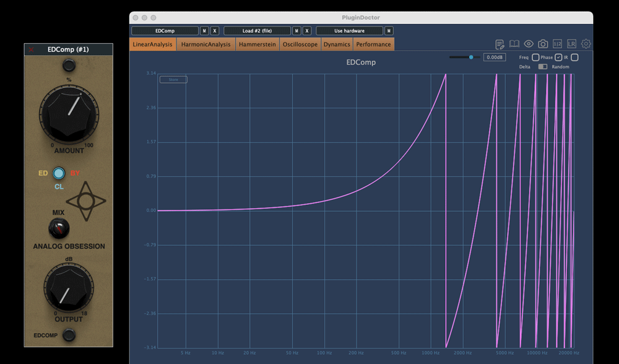The height and width of the screenshot is (364, 619).
Task: Switch to the LinearAnalysis tab
Action: (152, 44)
